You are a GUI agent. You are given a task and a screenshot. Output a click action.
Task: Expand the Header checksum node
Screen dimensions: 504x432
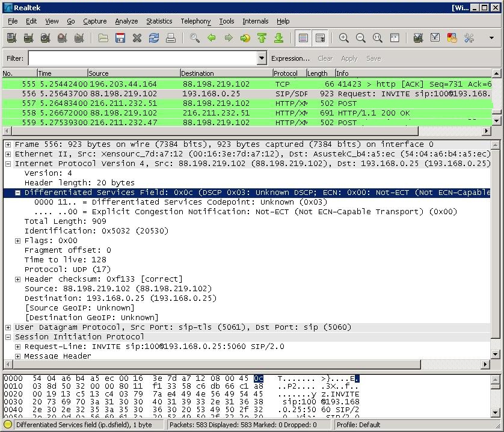click(x=17, y=279)
